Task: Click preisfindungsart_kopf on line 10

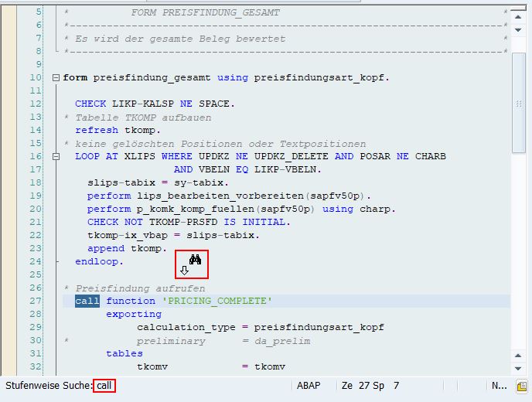Action: point(319,77)
